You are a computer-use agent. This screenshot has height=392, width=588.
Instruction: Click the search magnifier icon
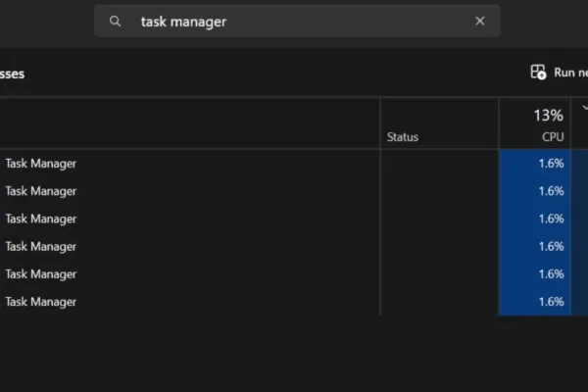tap(115, 21)
